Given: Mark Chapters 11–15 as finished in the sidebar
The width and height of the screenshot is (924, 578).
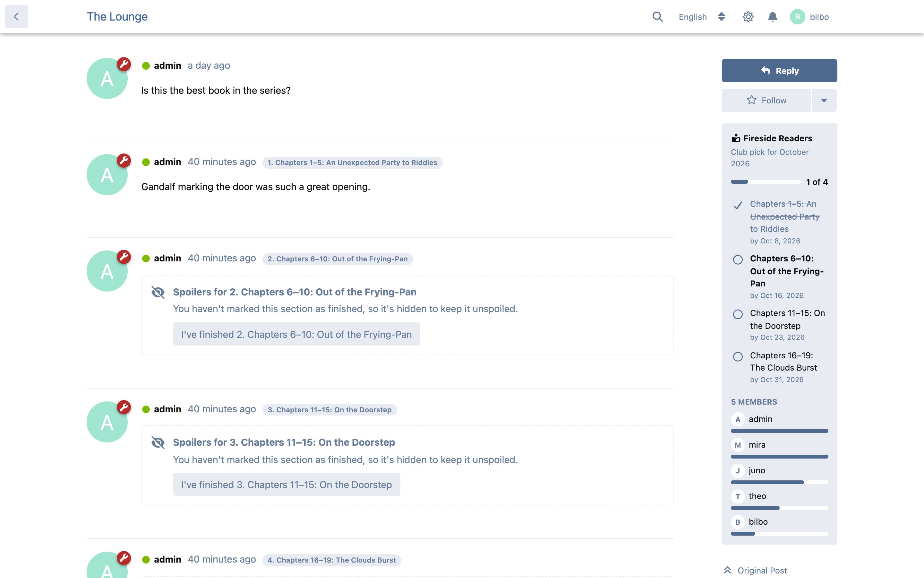Looking at the screenshot, I should (x=738, y=314).
